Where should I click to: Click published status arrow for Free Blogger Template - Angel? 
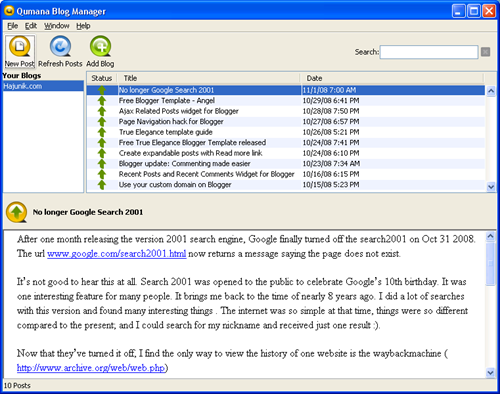click(102, 101)
